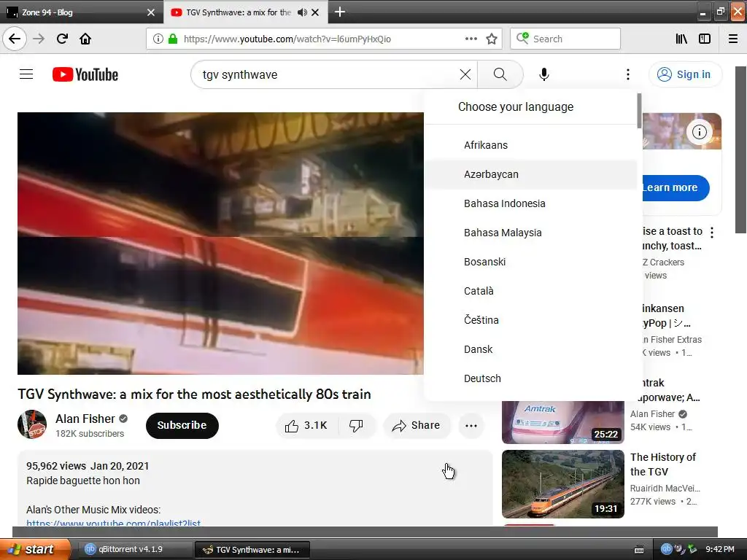This screenshot has width=747, height=560.
Task: Dislike the video
Action: [x=356, y=425]
